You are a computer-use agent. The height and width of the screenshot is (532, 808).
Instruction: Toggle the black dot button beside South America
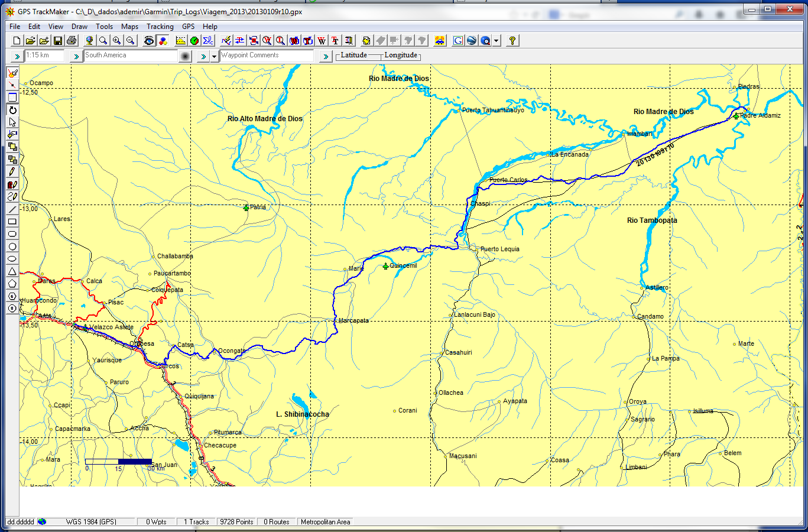tap(185, 56)
